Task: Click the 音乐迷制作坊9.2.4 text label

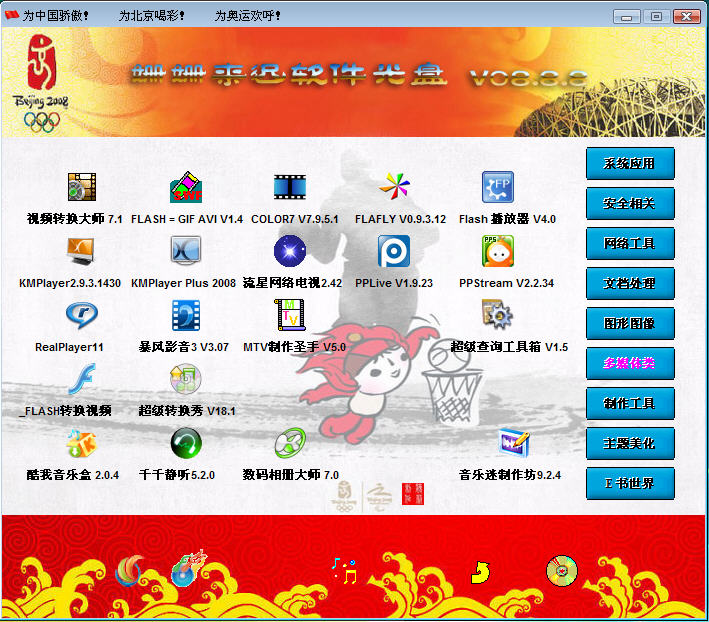Action: pyautogui.click(x=510, y=475)
